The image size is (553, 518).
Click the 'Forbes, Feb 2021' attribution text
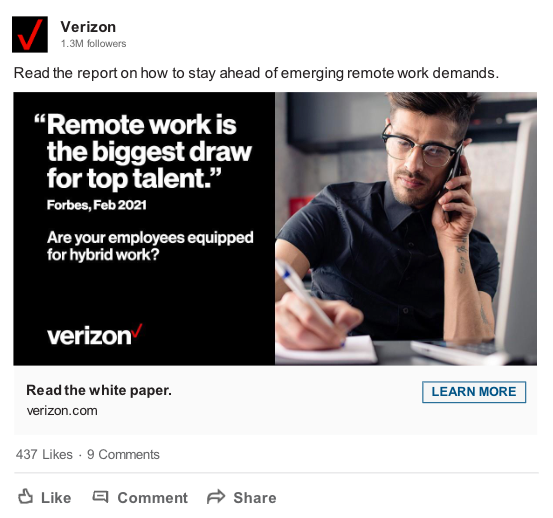(97, 205)
